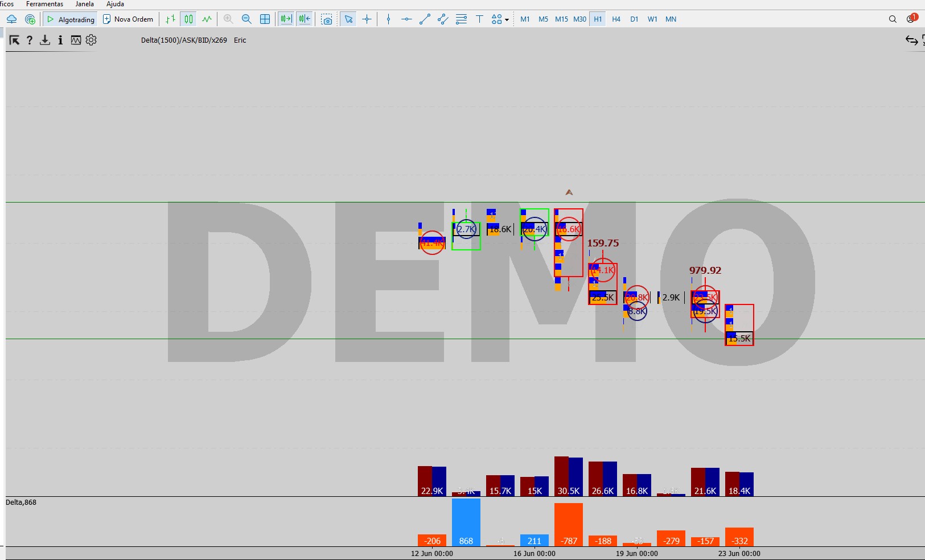
Task: Select the crosshair cursor tool
Action: pos(367,19)
